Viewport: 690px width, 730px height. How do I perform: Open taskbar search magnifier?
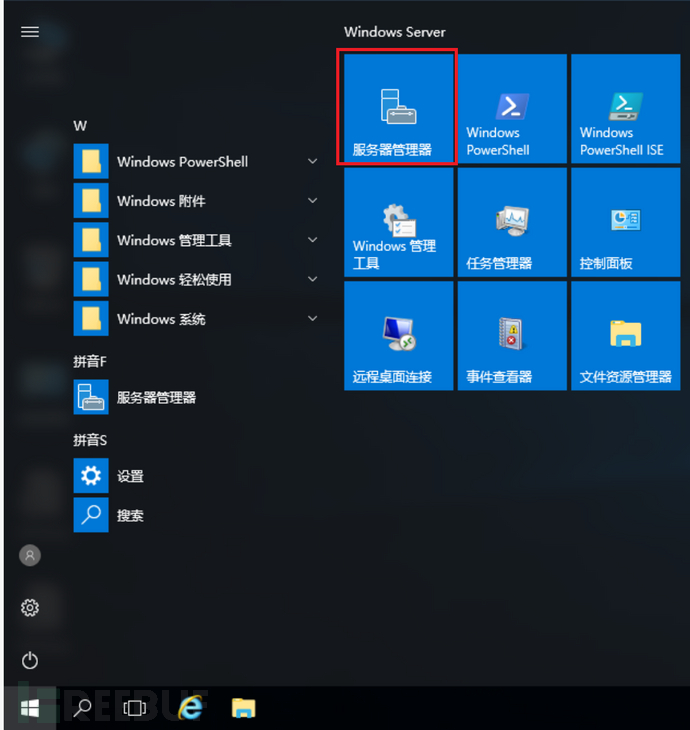[83, 708]
